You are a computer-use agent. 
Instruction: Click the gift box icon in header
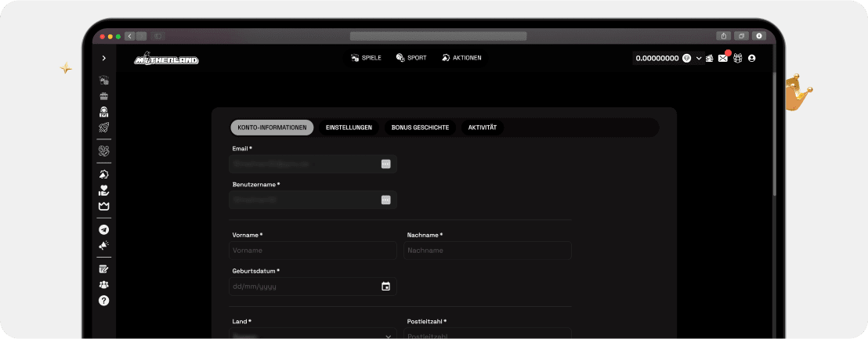(737, 58)
